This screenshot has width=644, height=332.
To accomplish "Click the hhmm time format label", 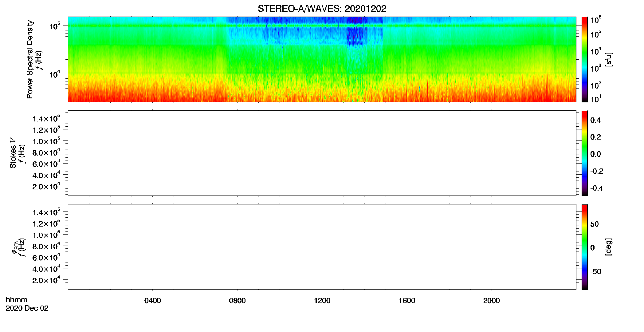I will click(x=17, y=300).
